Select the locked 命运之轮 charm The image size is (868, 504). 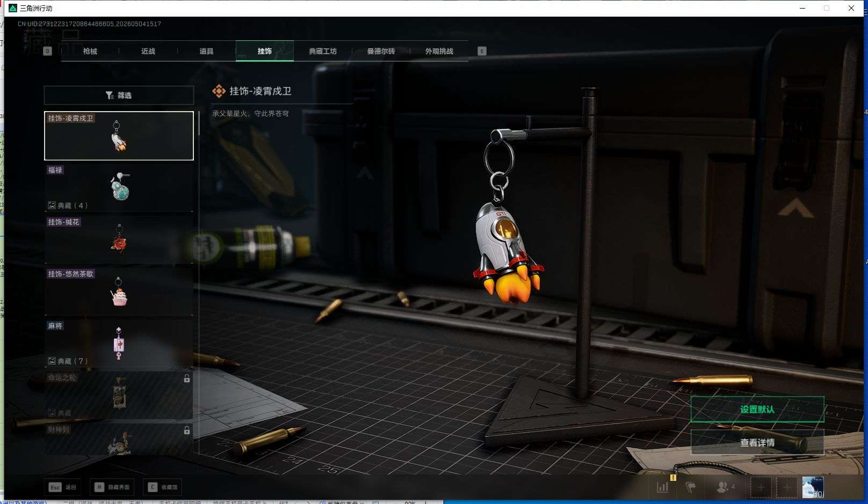(x=119, y=395)
